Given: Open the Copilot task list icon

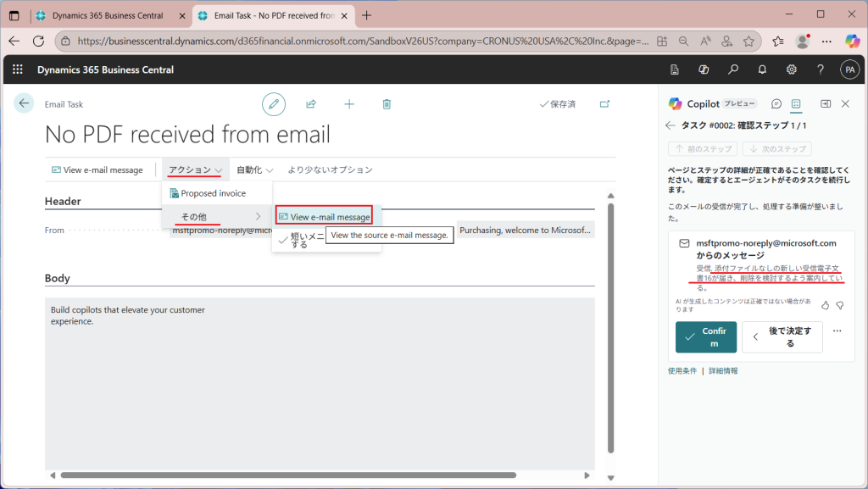Looking at the screenshot, I should tap(796, 104).
